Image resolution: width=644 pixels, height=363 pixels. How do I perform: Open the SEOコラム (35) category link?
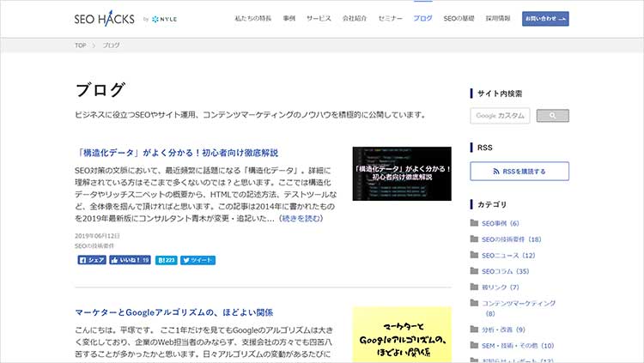(505, 271)
